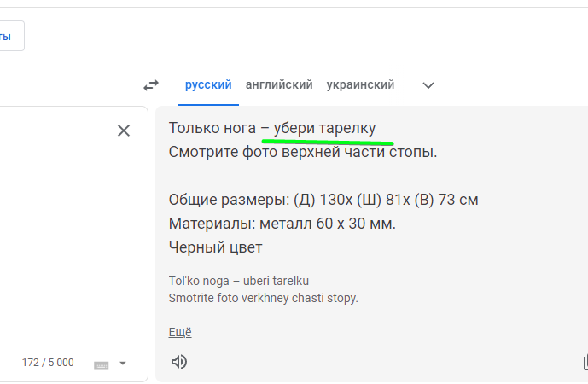Click the transliteration "Tol'ko noga – uberi tarelku"
The height and width of the screenshot is (384, 588).
tap(238, 281)
